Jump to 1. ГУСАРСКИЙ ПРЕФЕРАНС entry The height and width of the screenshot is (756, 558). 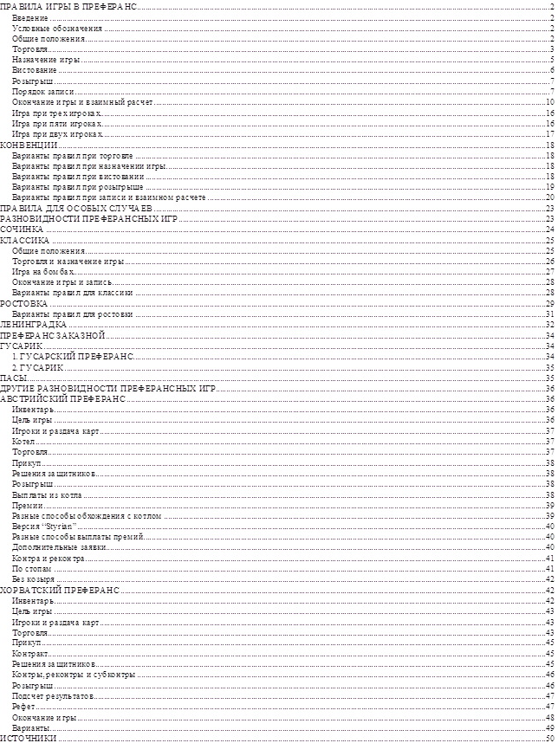pyautogui.click(x=72, y=356)
